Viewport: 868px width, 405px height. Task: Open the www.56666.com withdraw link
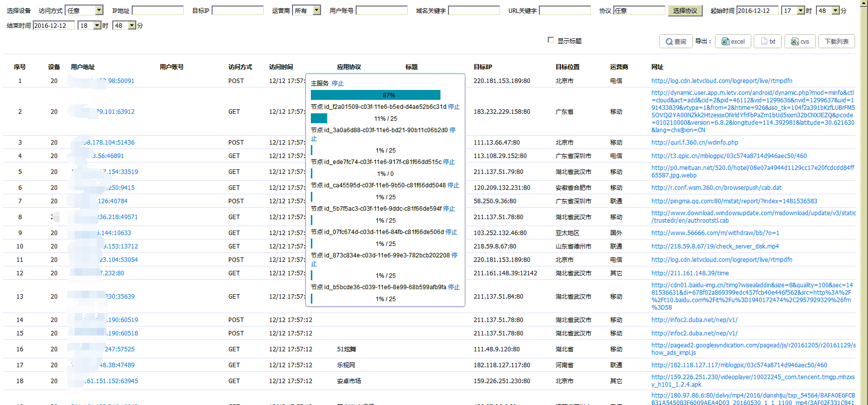coord(716,233)
